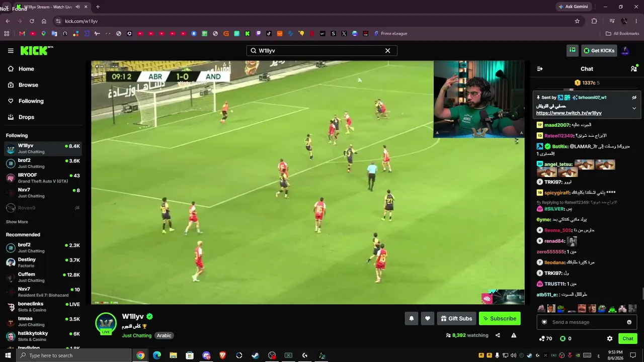The width and height of the screenshot is (644, 362).
Task: Mute the W1llyv Stream browser tab
Action: pos(77,7)
